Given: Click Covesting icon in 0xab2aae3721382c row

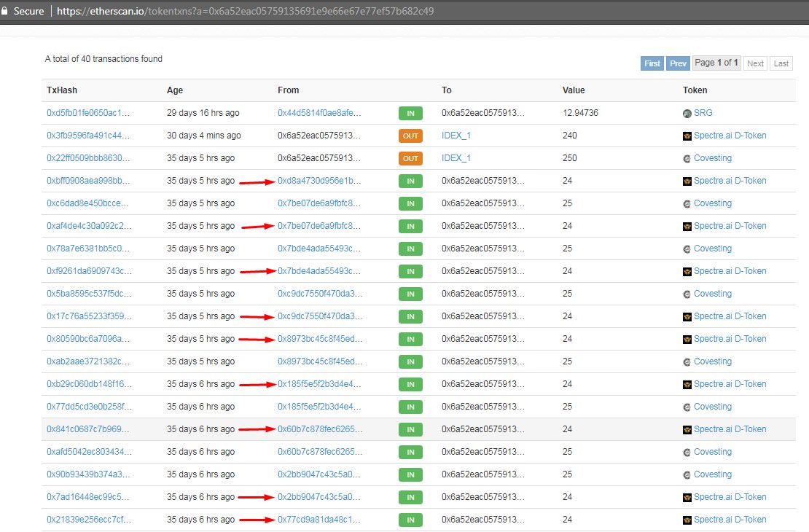Looking at the screenshot, I should tap(687, 362).
